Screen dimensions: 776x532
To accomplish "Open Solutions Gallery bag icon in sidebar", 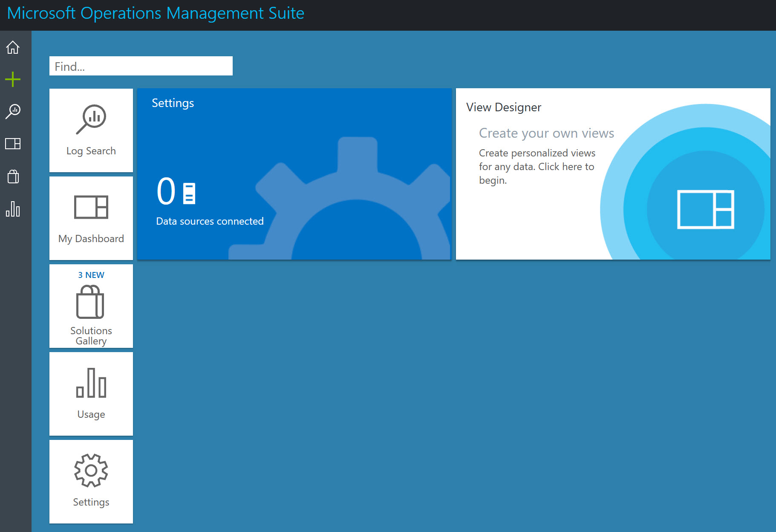I will click(13, 176).
